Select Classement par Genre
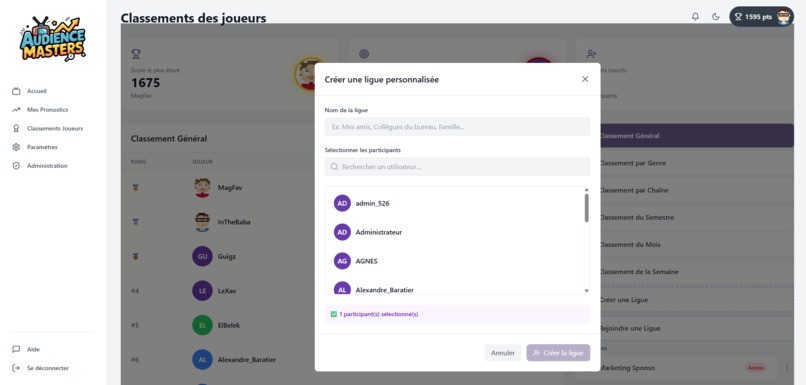The height and width of the screenshot is (385, 806). coord(697,163)
